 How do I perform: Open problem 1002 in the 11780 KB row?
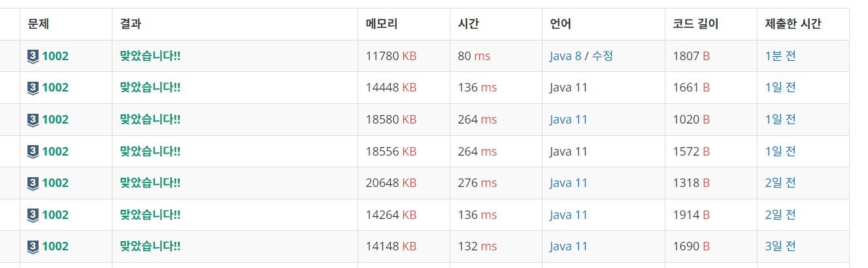coord(55,56)
